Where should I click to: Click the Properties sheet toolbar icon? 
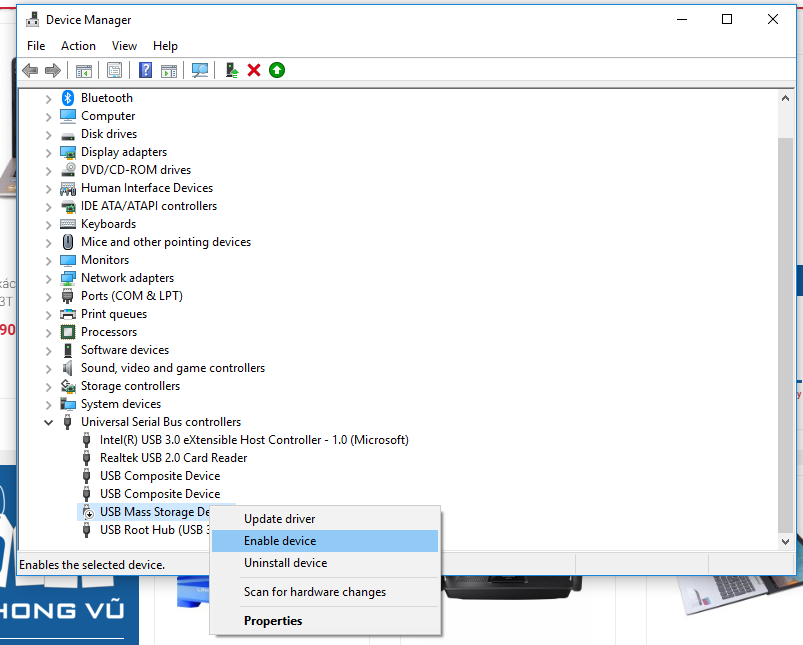[114, 70]
